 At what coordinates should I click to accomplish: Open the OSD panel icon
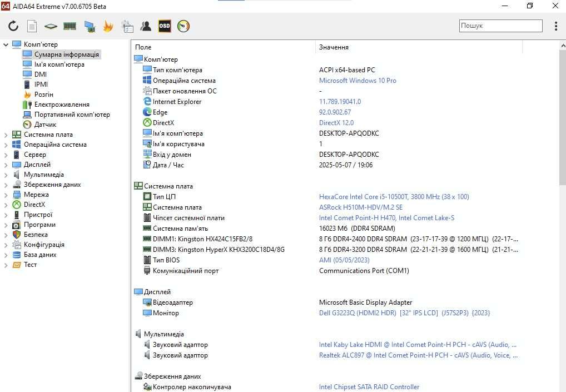coord(165,26)
